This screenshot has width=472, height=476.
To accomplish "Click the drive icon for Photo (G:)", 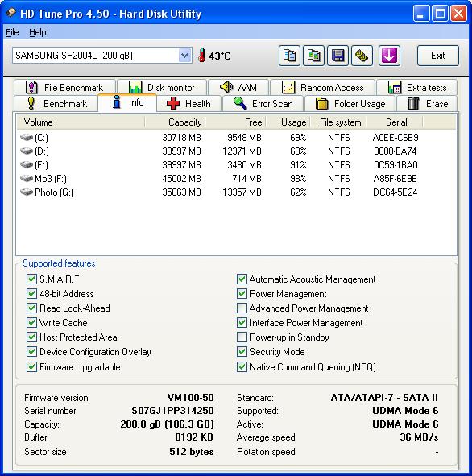I will coord(27,192).
